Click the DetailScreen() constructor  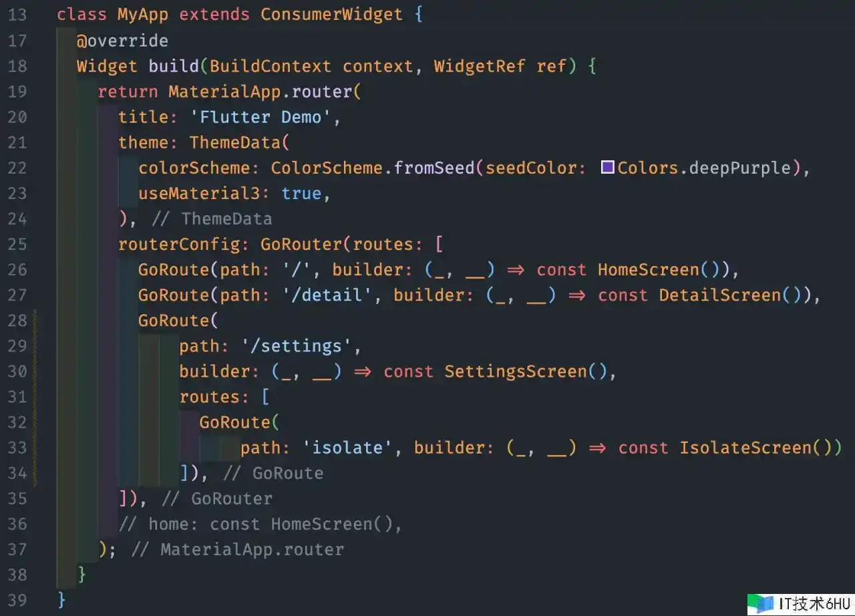[730, 295]
